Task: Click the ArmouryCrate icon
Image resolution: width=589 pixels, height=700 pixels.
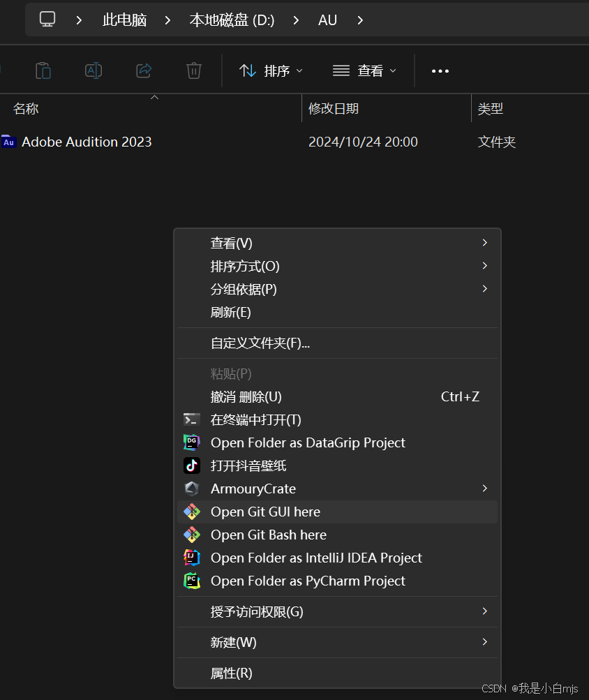Action: tap(192, 489)
